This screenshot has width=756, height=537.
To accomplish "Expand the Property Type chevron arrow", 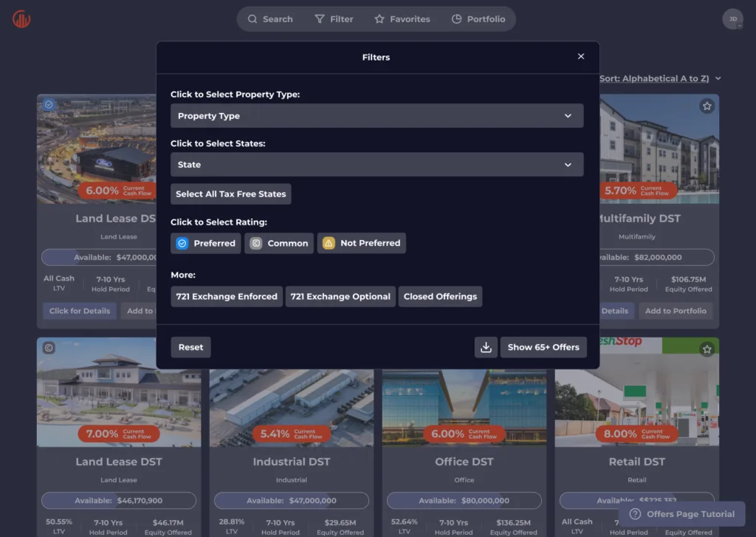I will click(x=568, y=116).
